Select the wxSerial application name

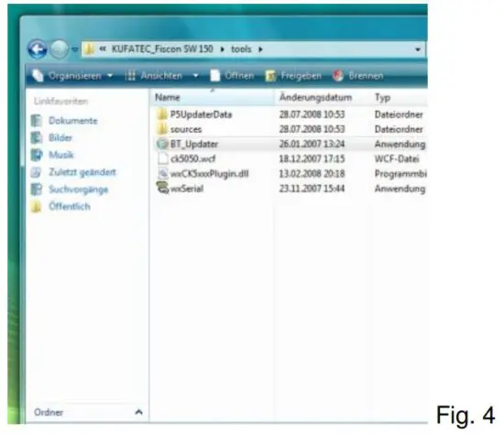187,189
